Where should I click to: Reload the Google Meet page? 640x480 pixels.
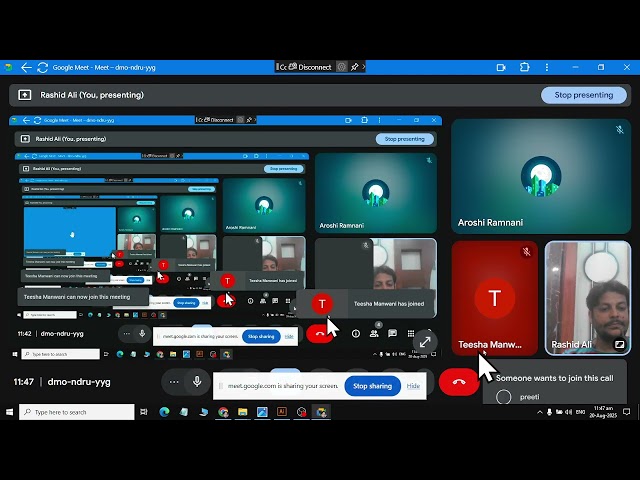(42, 67)
